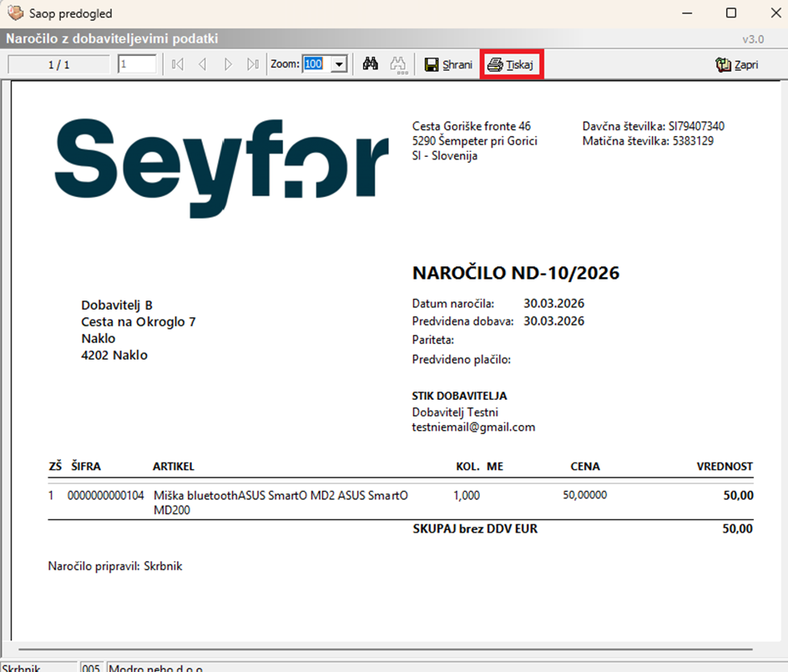Click status bar code 005

click(x=91, y=668)
